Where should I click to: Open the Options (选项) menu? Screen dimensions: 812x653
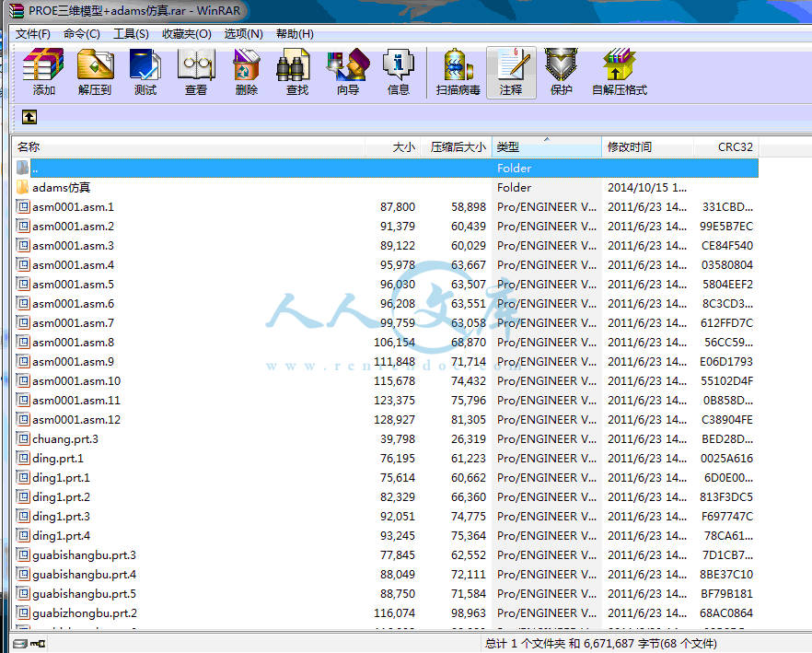click(243, 34)
